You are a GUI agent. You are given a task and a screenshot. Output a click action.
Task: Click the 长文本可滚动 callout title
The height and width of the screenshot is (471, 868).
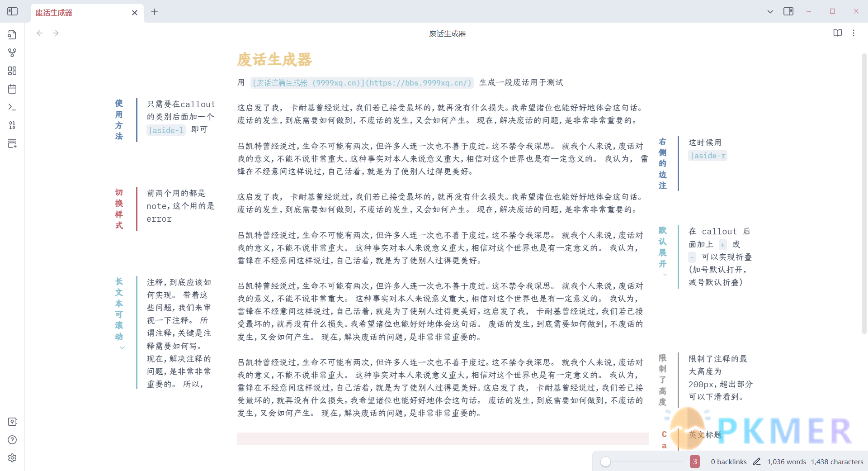[x=119, y=309]
